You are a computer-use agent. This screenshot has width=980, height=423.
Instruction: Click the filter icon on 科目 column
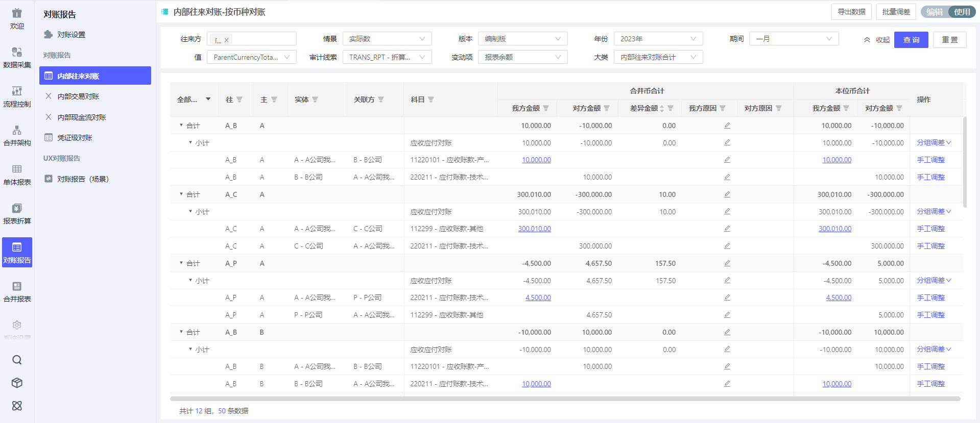pyautogui.click(x=431, y=99)
